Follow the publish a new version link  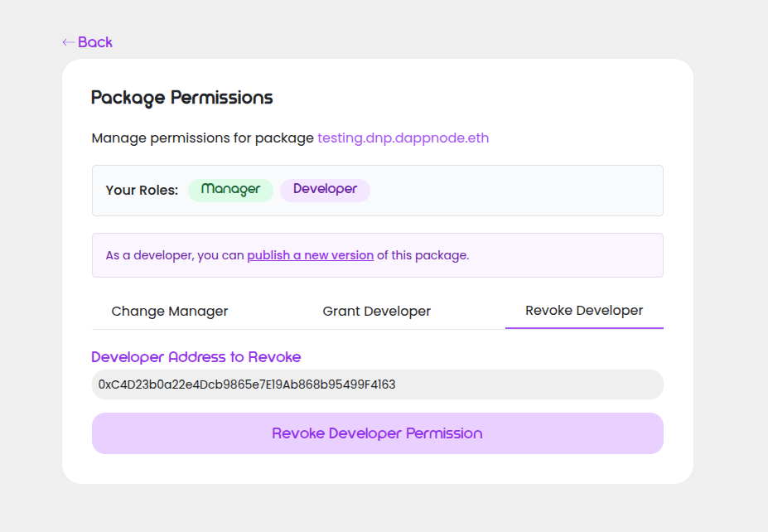(310, 254)
